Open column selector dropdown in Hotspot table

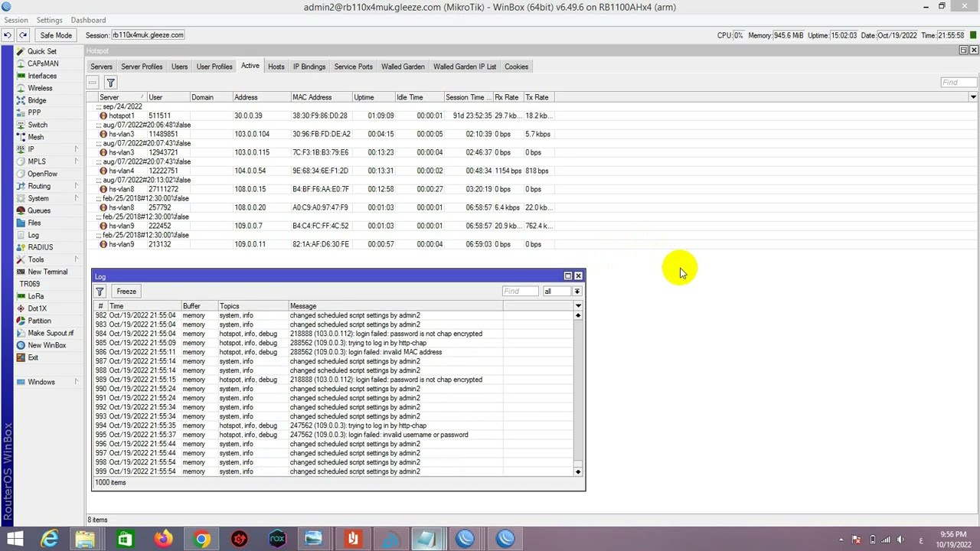coord(973,97)
